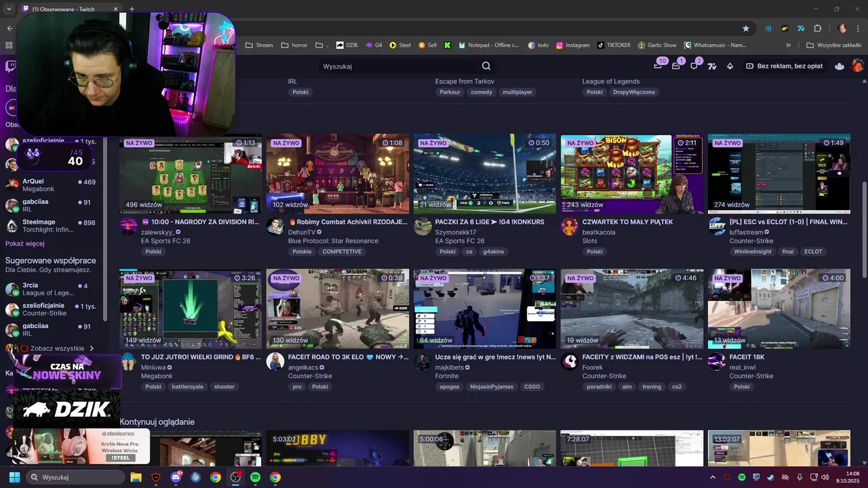This screenshot has height=488, width=868.
Task: Open zalewskyy_ EA Sports FC 26 stream thumbnail
Action: tap(191, 174)
